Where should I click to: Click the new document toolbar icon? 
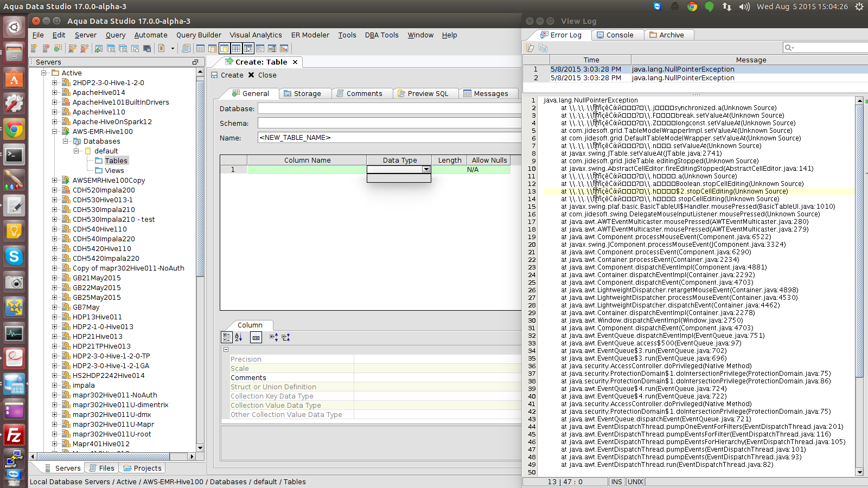click(x=162, y=48)
